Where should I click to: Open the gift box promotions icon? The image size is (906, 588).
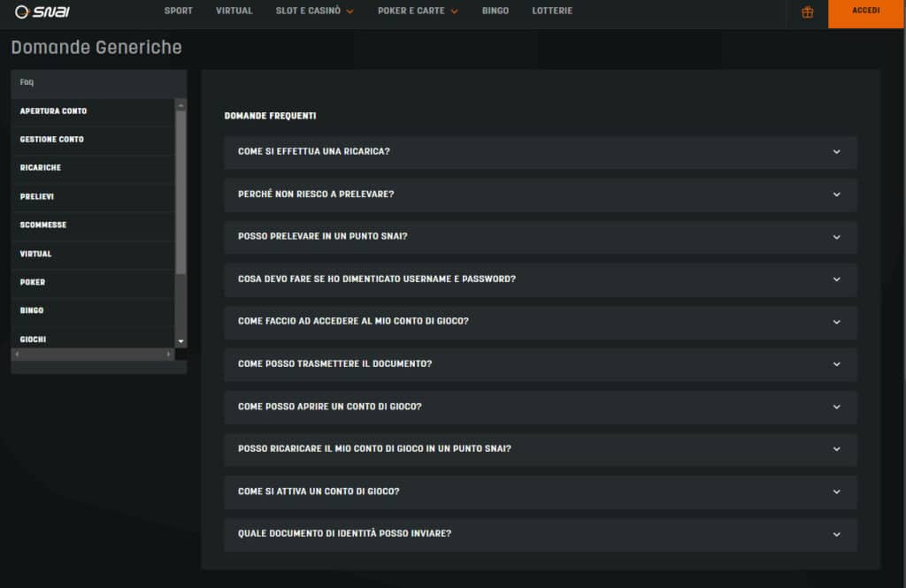tap(807, 12)
